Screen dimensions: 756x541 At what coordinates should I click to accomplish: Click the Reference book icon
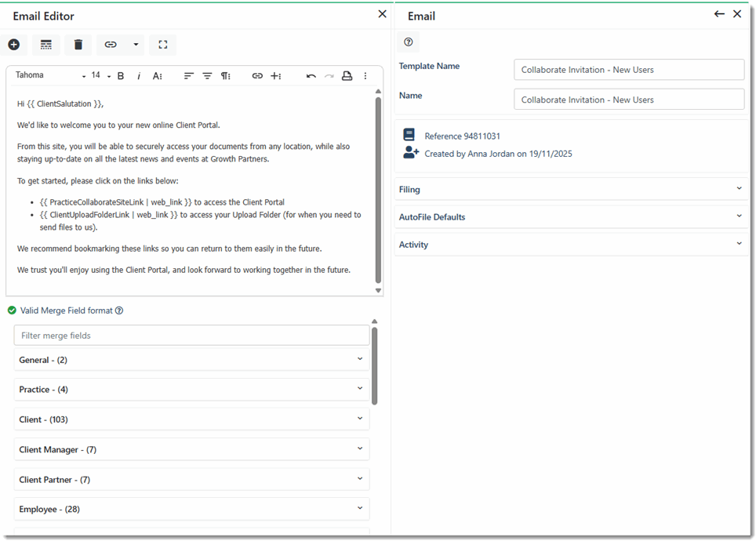pos(409,135)
